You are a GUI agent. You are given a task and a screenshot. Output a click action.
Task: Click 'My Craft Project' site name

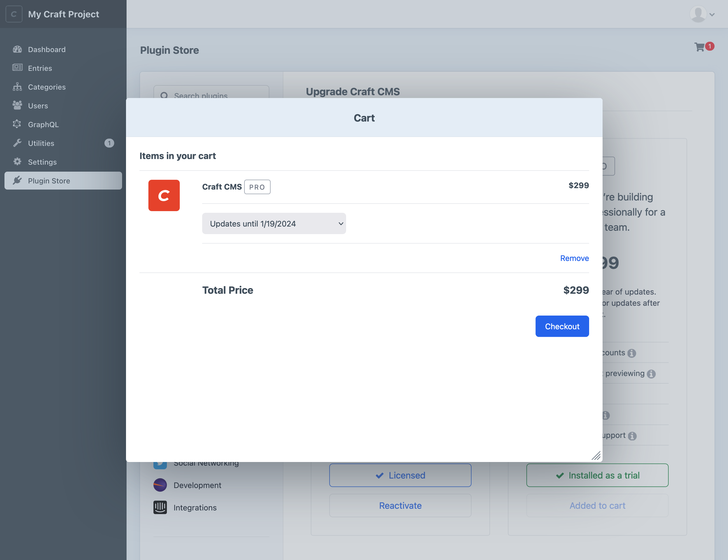pos(64,14)
